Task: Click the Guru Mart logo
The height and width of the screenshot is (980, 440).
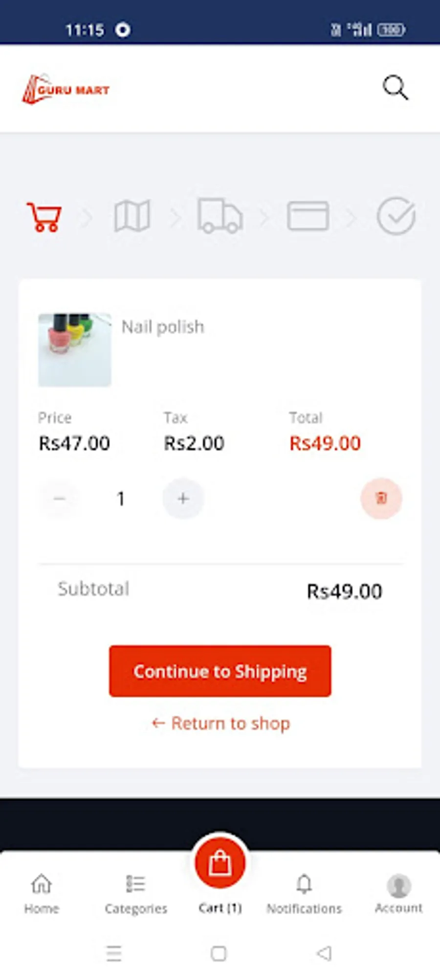Action: coord(66,89)
